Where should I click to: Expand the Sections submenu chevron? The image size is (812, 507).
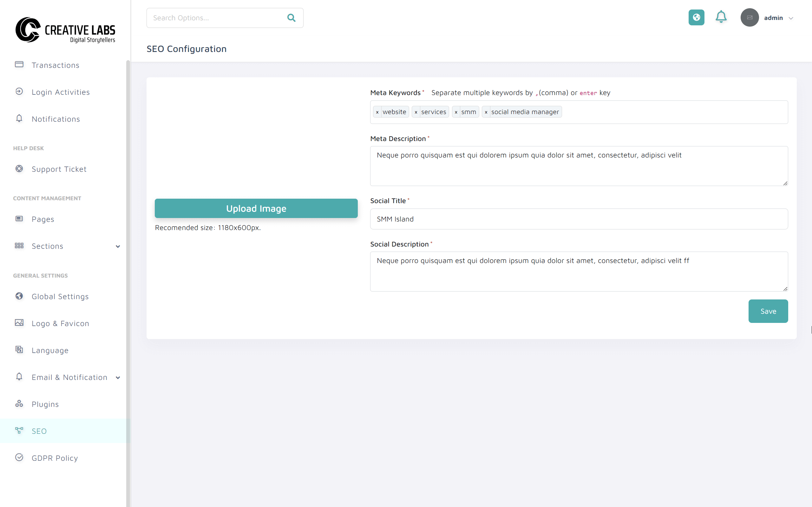(118, 246)
